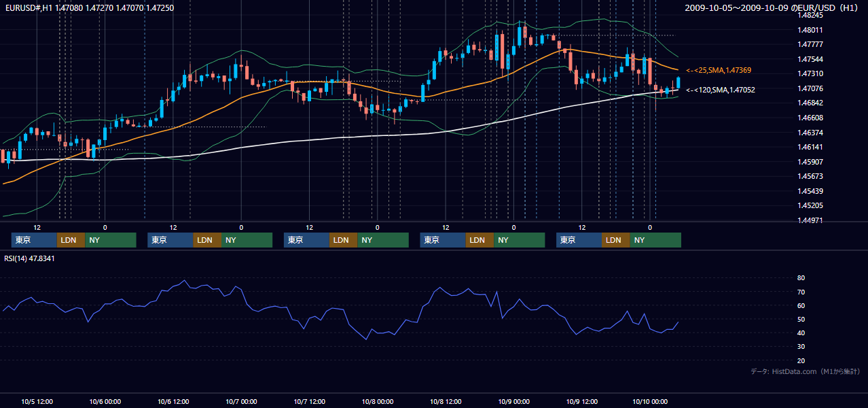
Task: Click the 1.48245 price axis value
Action: tap(810, 15)
